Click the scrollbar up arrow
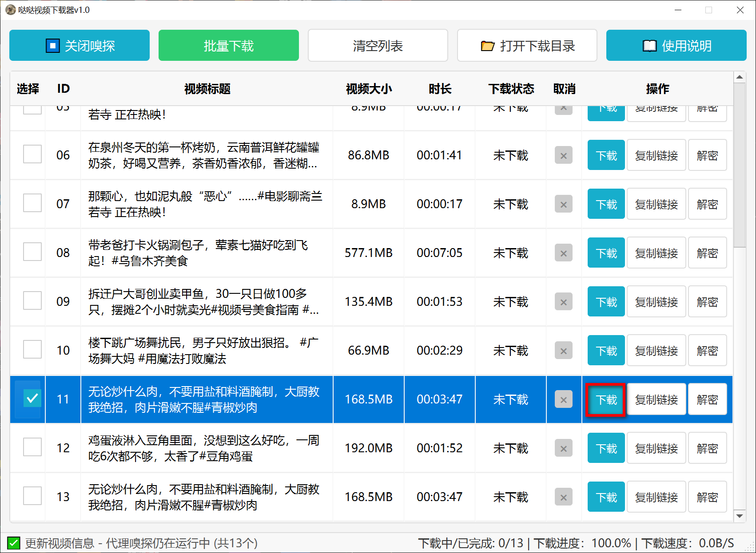This screenshot has width=756, height=553. coord(740,77)
